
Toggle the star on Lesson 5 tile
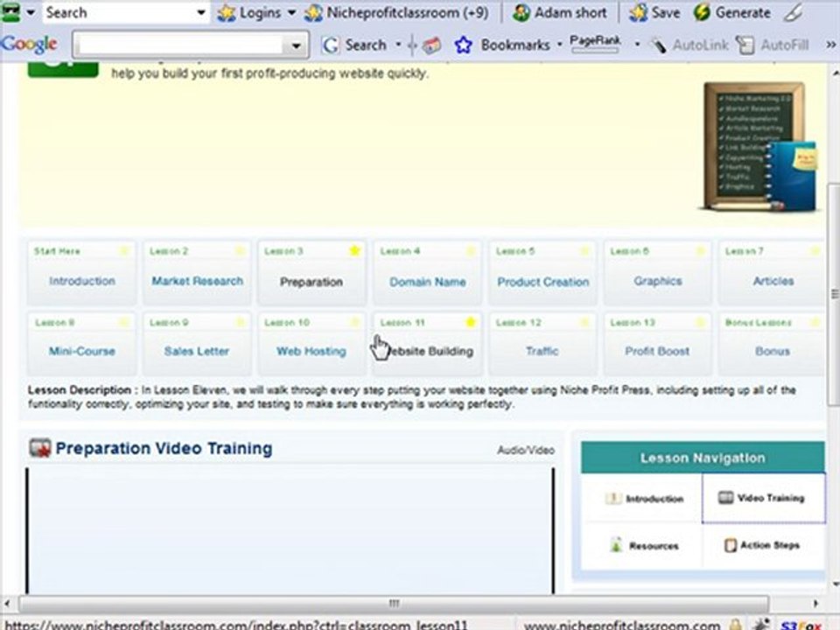tap(585, 251)
